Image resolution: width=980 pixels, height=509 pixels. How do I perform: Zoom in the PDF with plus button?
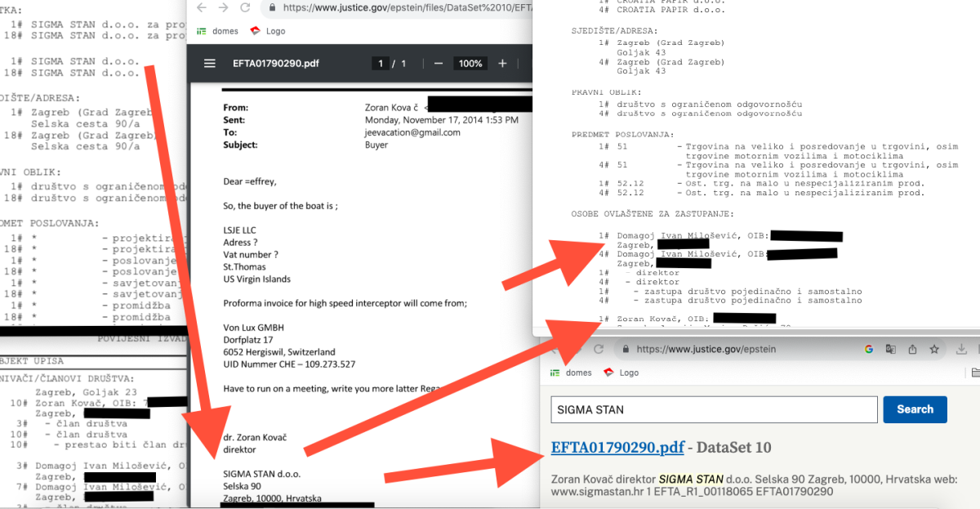tap(502, 64)
